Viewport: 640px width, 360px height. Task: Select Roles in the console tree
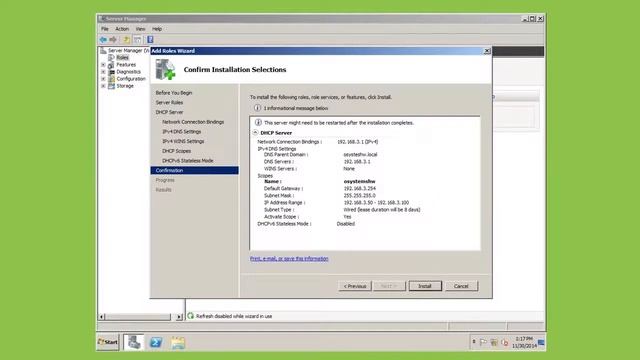pos(122,58)
